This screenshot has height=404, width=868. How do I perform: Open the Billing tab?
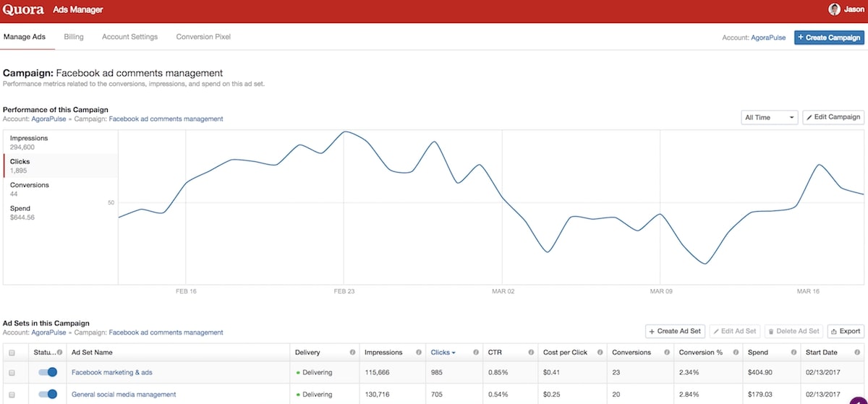(x=74, y=37)
